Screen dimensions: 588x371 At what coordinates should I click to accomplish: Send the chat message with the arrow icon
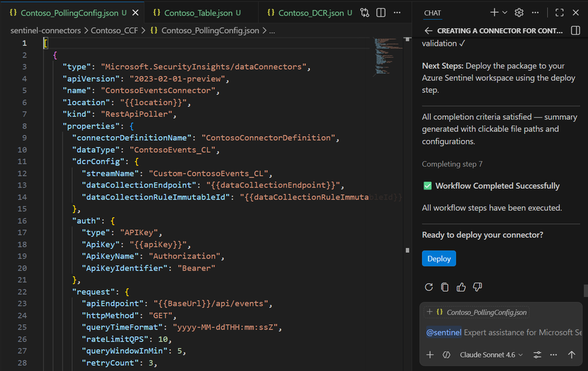(x=571, y=355)
